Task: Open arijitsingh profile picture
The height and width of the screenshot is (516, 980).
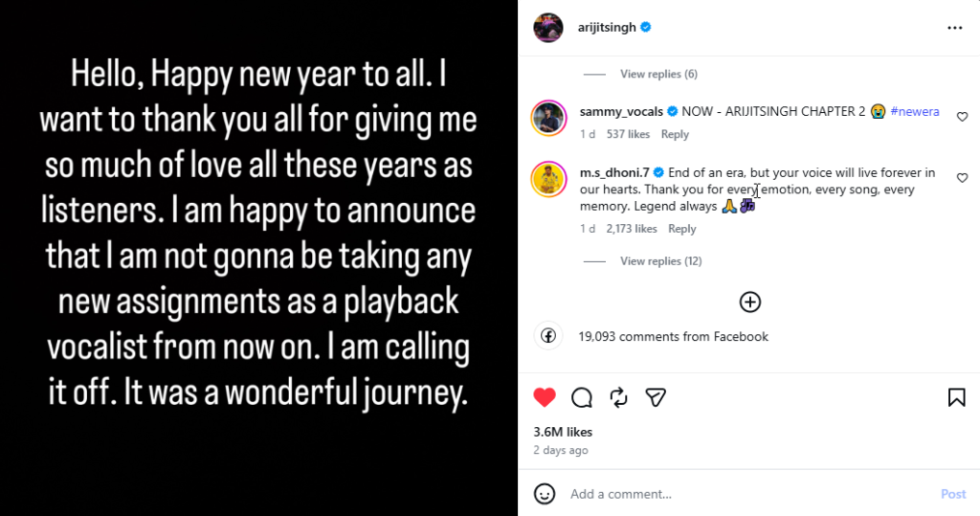Action: tap(548, 28)
